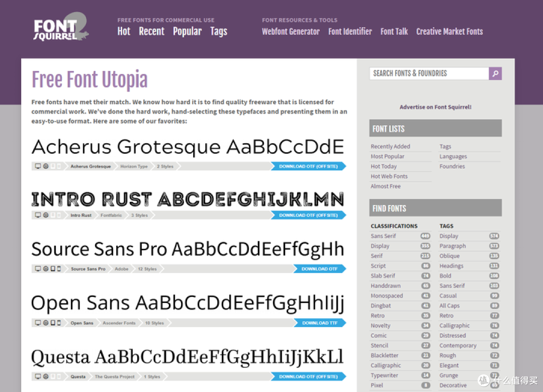The height and width of the screenshot is (392, 543).
Task: Click desktop icon in Source Sans Pro row
Action: pyautogui.click(x=38, y=269)
